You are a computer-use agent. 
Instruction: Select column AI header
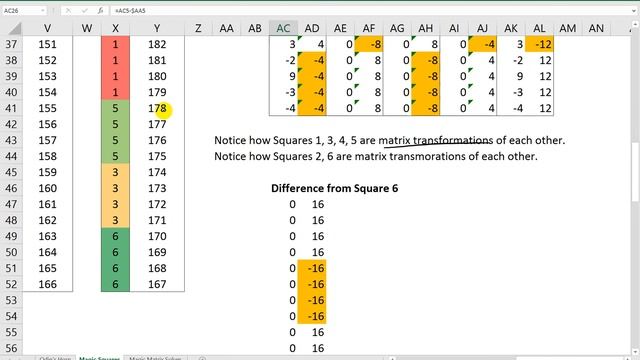pos(454,28)
